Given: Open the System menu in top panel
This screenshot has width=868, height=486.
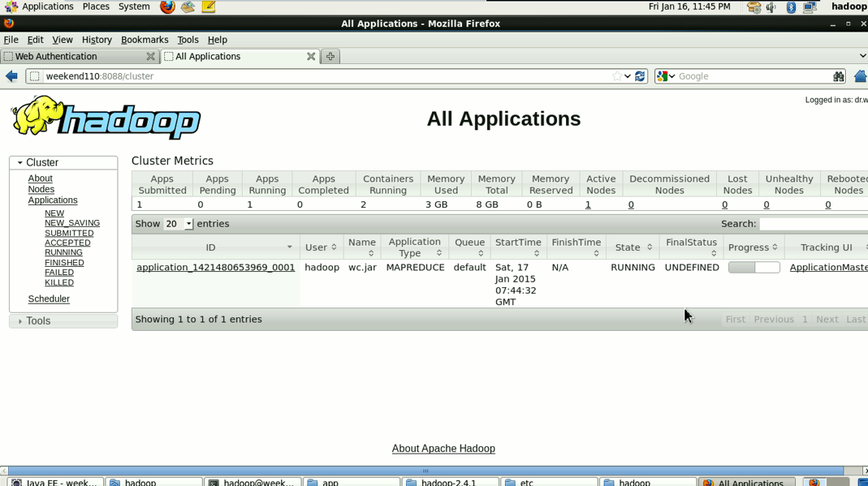Looking at the screenshot, I should 134,6.
